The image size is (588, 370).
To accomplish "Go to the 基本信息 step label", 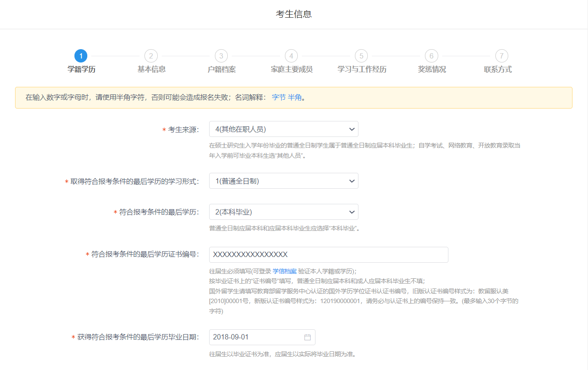I will (152, 70).
